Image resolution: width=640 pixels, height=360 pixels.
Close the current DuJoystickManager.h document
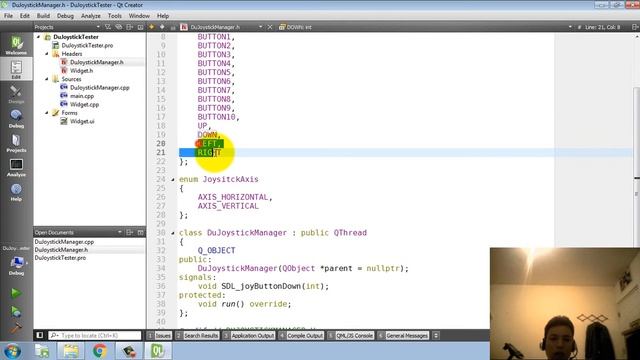(270, 27)
